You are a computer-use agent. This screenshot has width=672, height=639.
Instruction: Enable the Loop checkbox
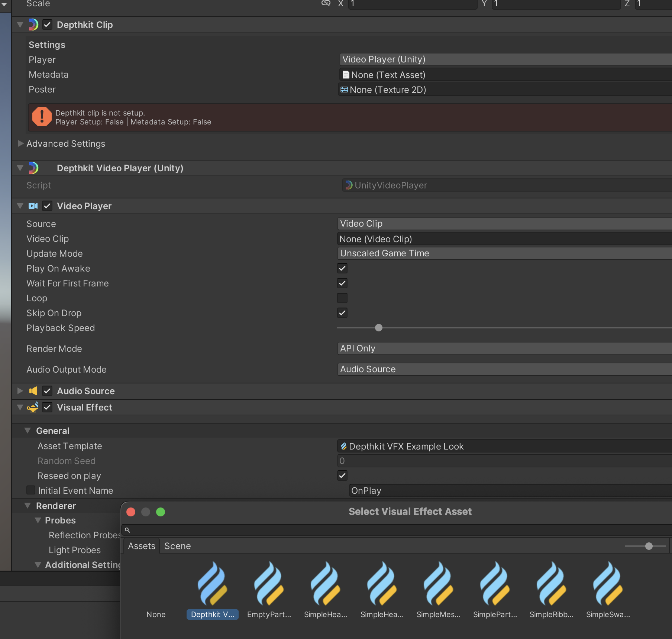342,298
